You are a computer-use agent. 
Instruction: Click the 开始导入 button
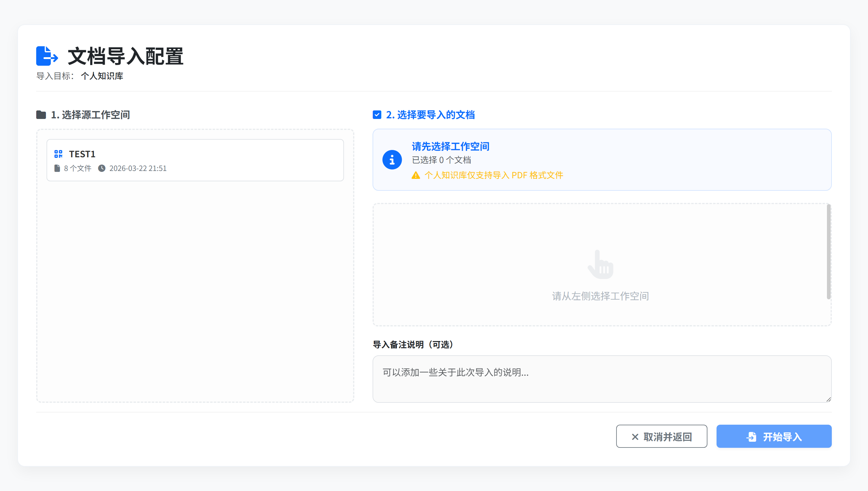[774, 436]
